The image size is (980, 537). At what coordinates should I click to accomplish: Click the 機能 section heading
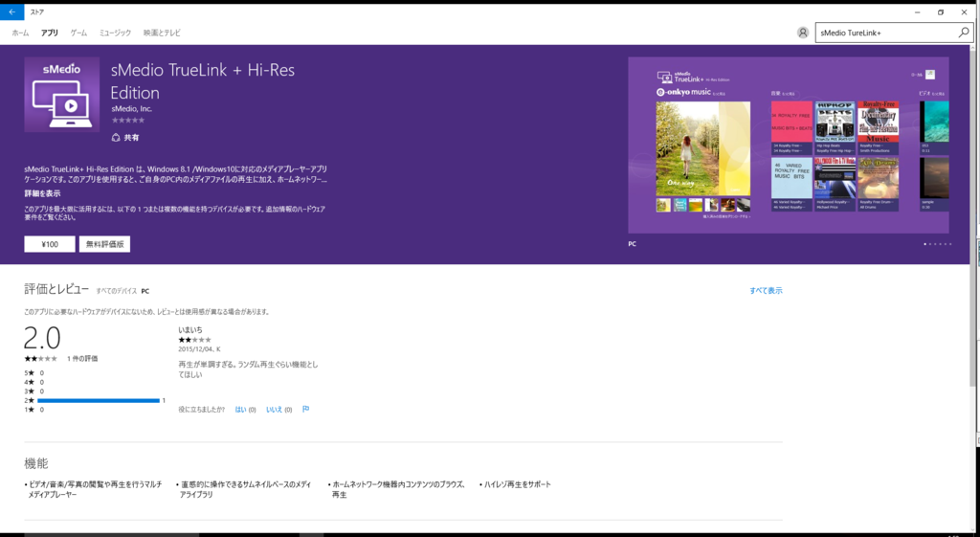[x=36, y=463]
